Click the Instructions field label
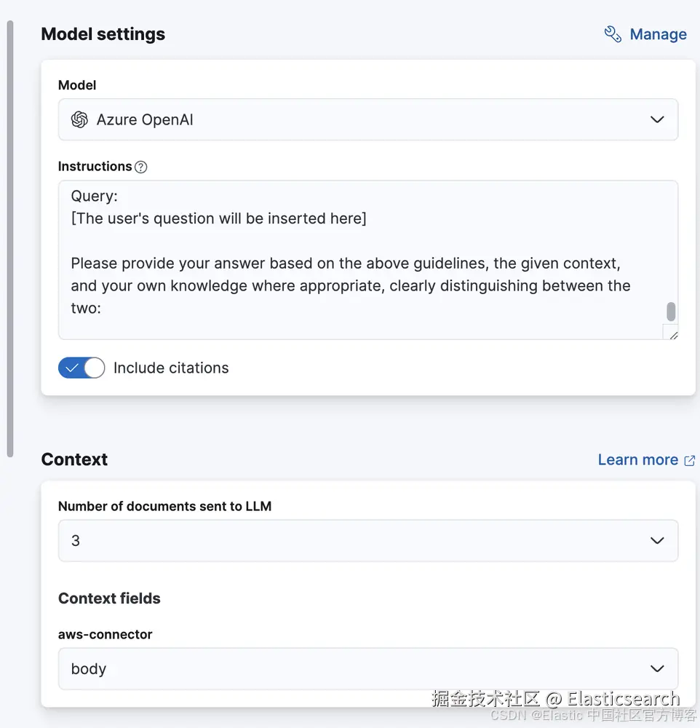700x728 pixels. 95,167
